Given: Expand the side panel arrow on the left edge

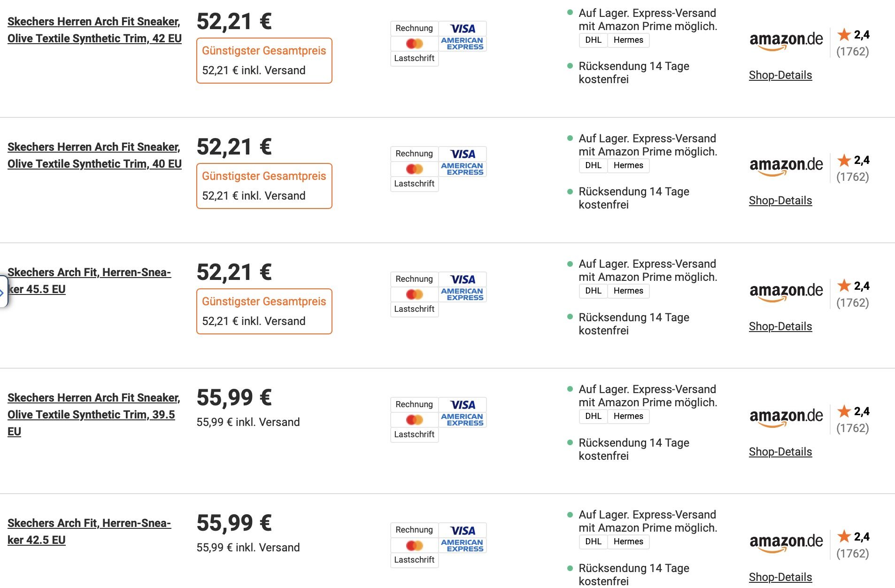Looking at the screenshot, I should (2, 292).
